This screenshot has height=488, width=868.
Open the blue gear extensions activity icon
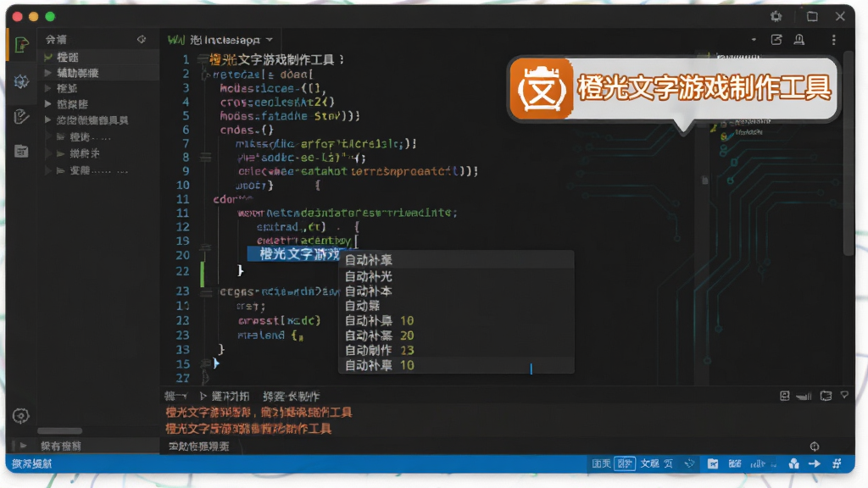(21, 82)
